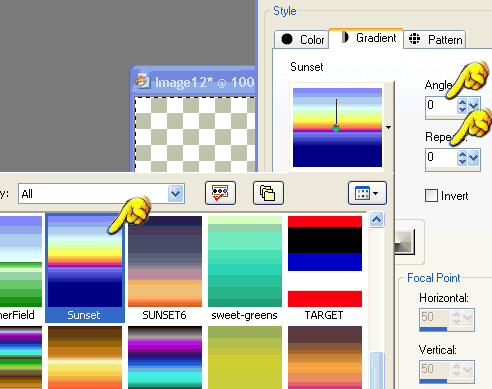The image size is (492, 389).
Task: Select the brown-yellow gradient below Sunset
Action: pos(85,357)
